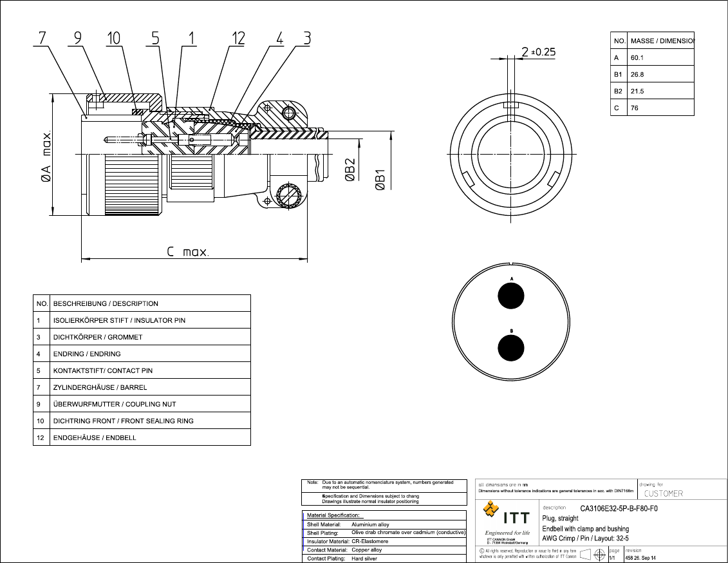Click the note about automatic nomenclature system

387,485
